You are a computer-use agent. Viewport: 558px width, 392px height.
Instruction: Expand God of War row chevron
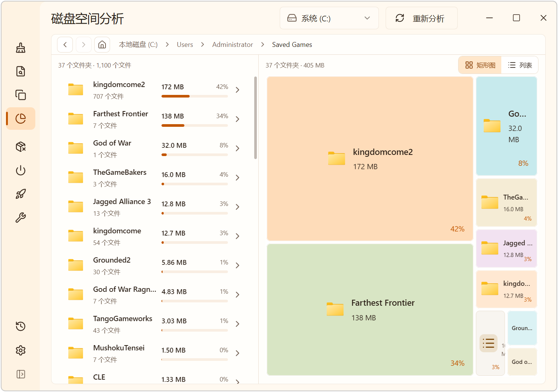(x=237, y=149)
